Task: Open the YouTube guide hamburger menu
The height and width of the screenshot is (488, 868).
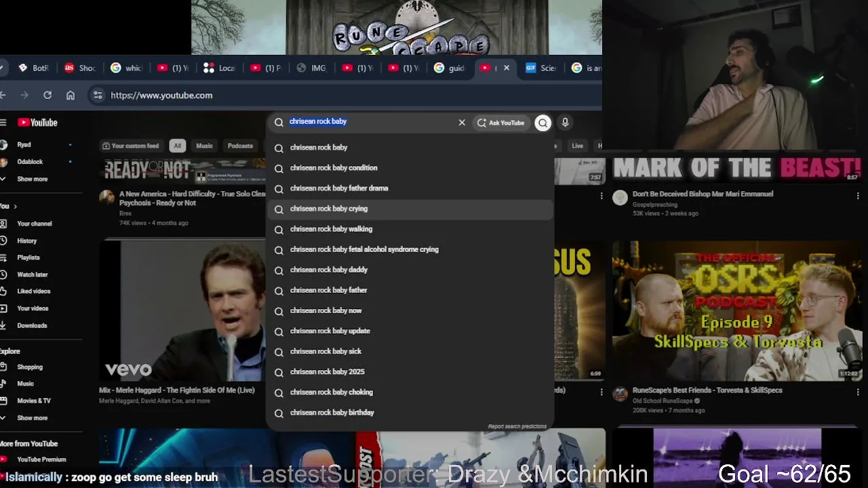Action: (x=3, y=123)
